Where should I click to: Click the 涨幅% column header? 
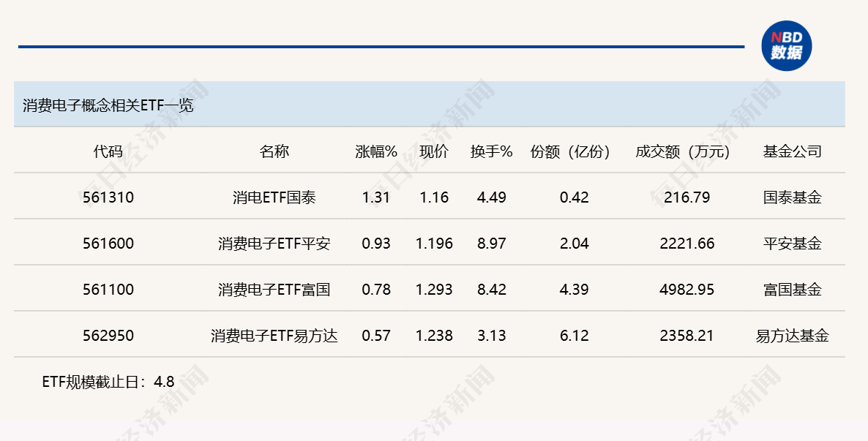[376, 151]
